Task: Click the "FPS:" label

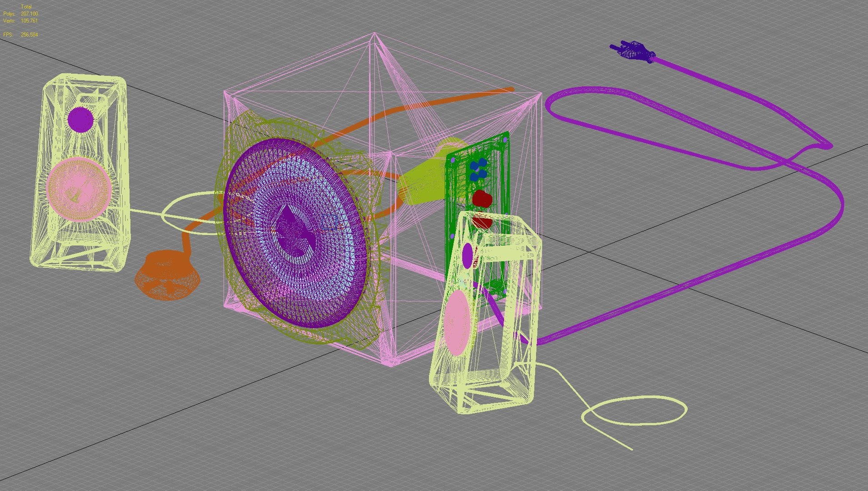Action: [8, 35]
